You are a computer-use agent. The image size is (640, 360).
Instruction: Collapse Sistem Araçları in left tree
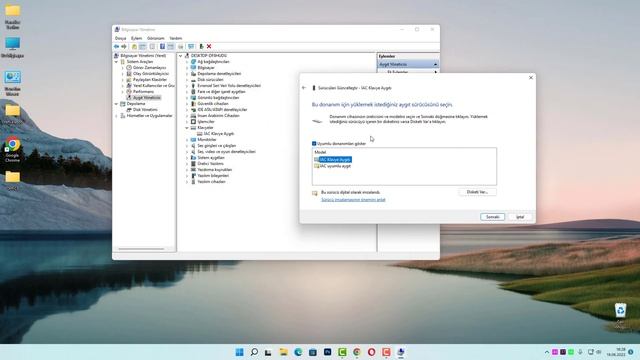(117, 62)
